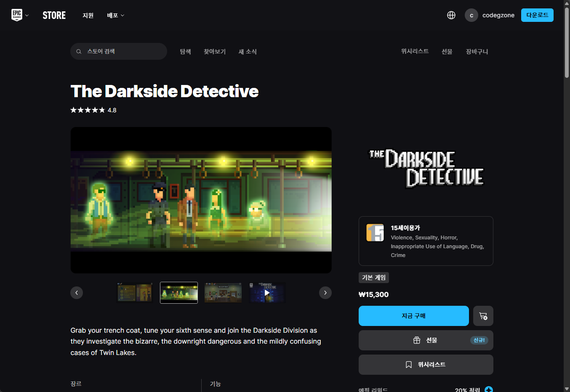The width and height of the screenshot is (570, 392).
Task: Click the 기본 게임 label badge
Action: pyautogui.click(x=374, y=278)
